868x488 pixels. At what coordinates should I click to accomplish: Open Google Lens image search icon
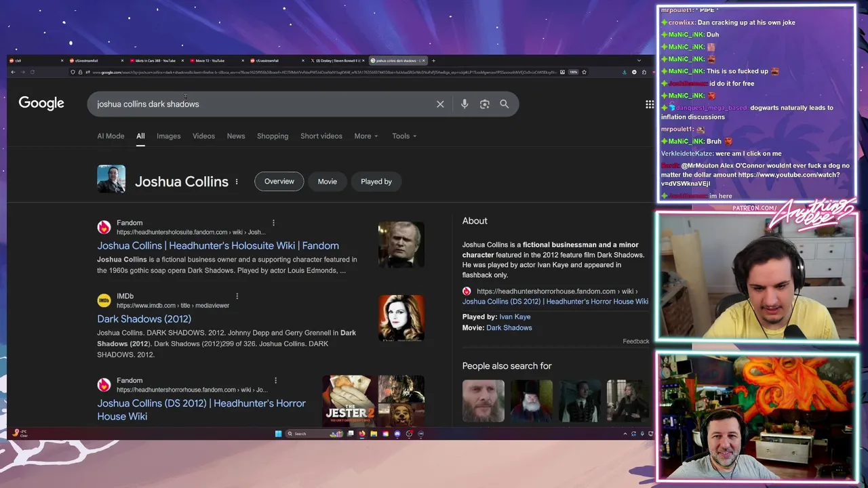[484, 104]
